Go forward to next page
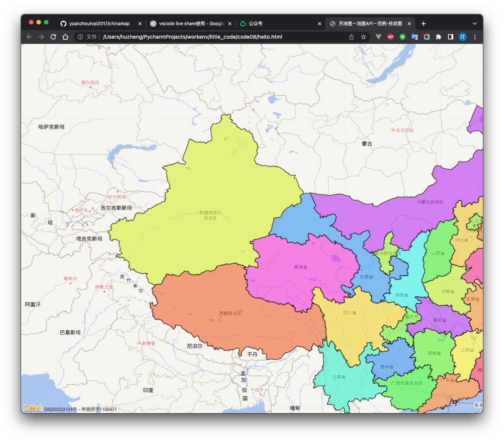 [x=41, y=37]
